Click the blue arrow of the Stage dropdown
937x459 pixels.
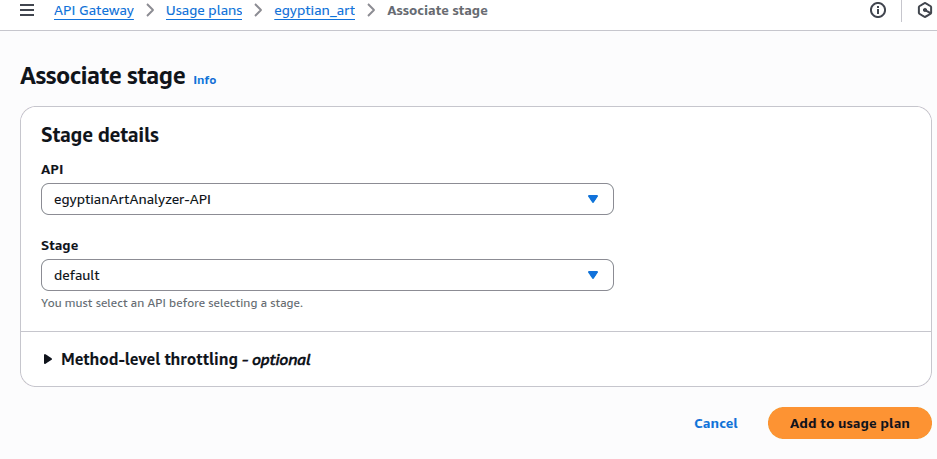click(593, 275)
